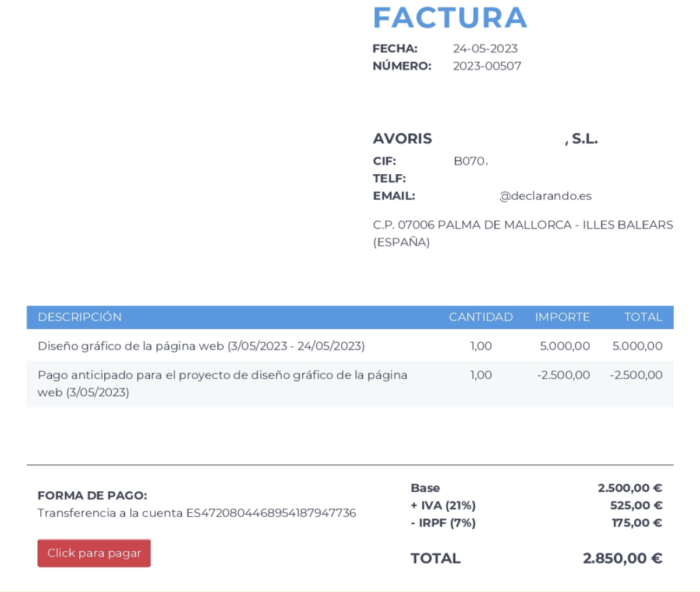The image size is (700, 592).
Task: Select the Pago anticipado line item row
Action: pos(350,383)
